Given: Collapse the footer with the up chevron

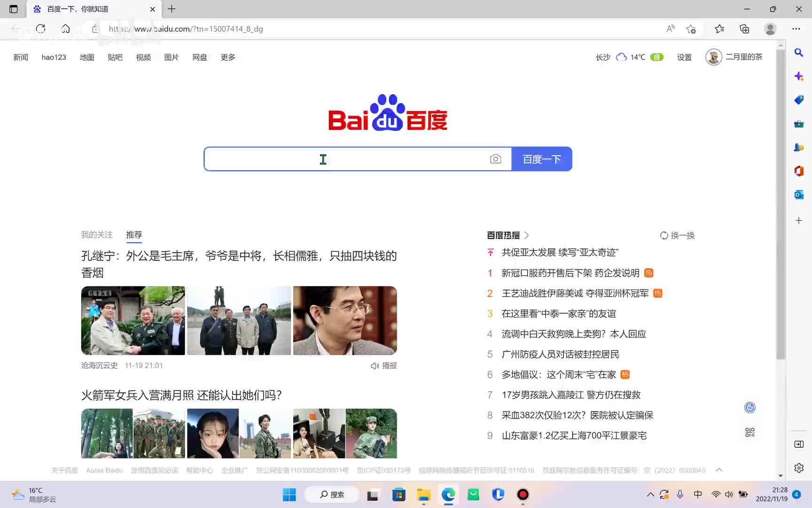Looking at the screenshot, I should [x=719, y=470].
